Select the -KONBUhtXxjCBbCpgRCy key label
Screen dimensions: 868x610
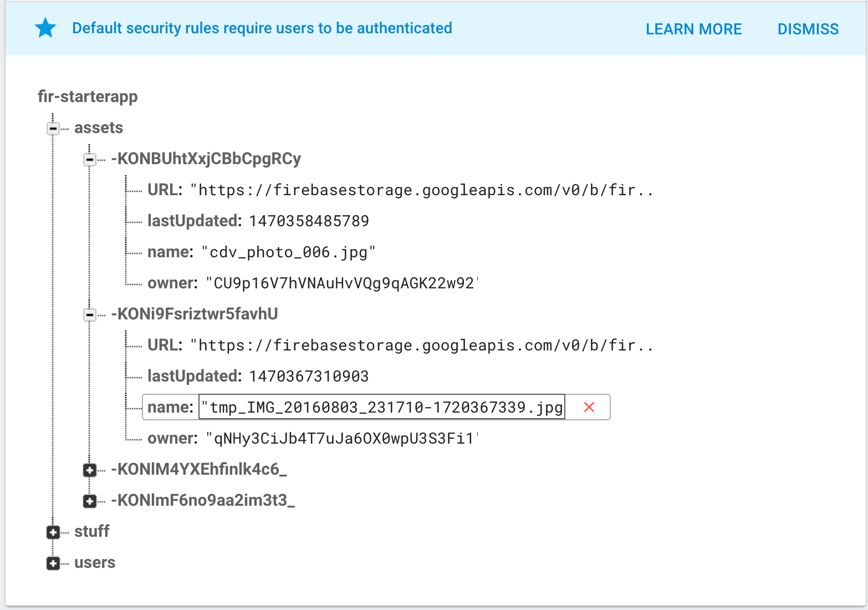pos(206,159)
